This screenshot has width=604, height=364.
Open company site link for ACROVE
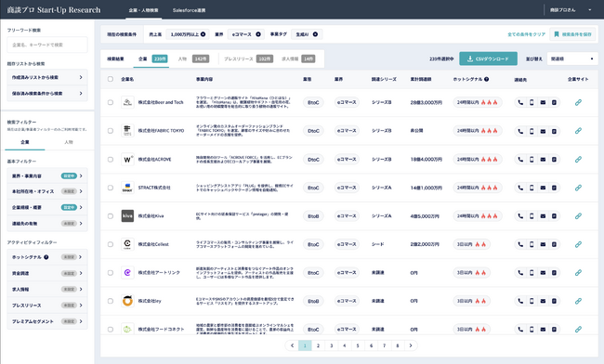pos(578,160)
